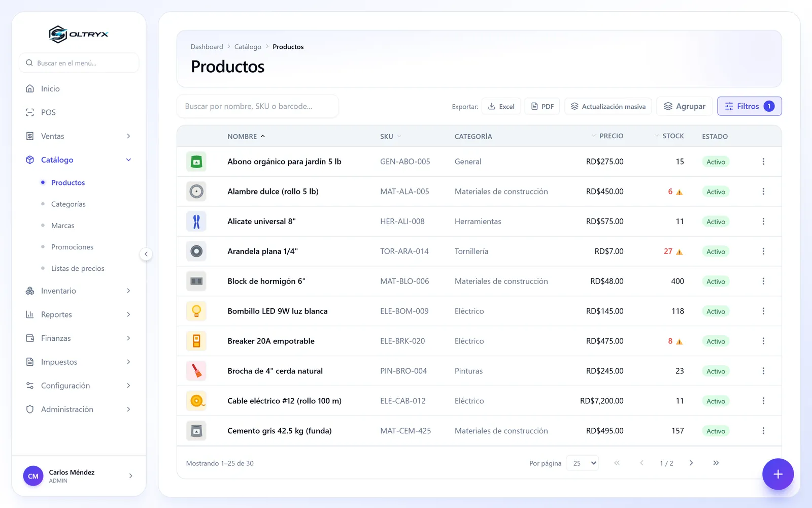Viewport: 812px width, 508px height.
Task: Expand the Ventas menu
Action: 79,136
